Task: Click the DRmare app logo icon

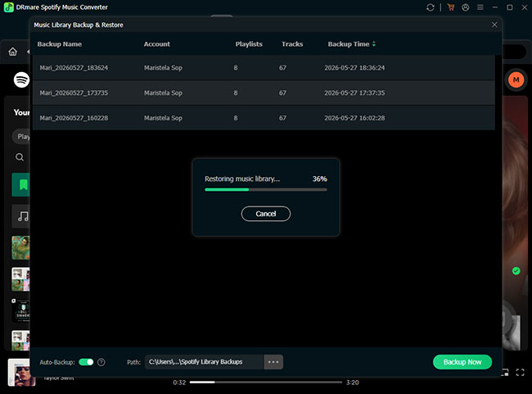Action: pos(8,7)
